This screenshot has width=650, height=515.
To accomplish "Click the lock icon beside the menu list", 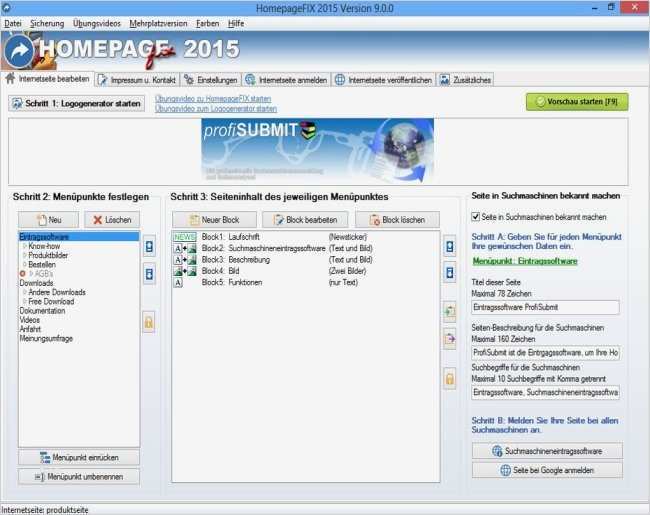I will tap(149, 322).
